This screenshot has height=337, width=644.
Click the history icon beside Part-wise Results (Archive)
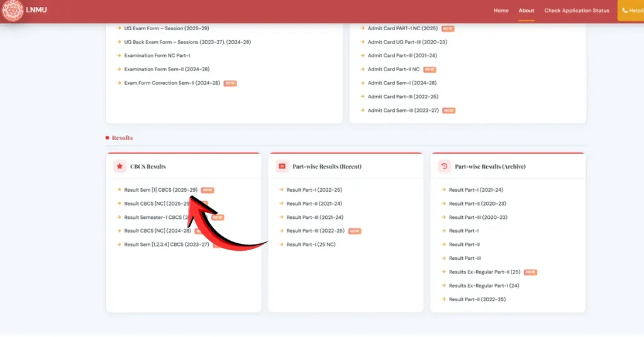[444, 166]
